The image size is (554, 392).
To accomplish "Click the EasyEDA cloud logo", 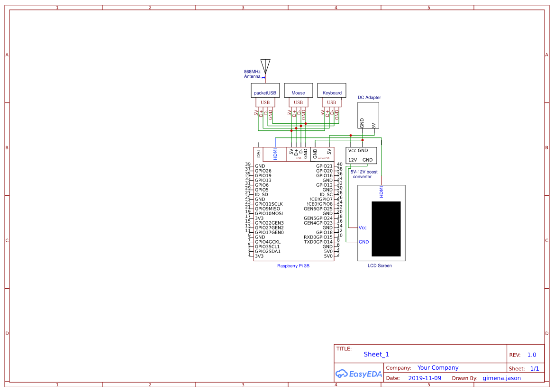I will [x=342, y=374].
